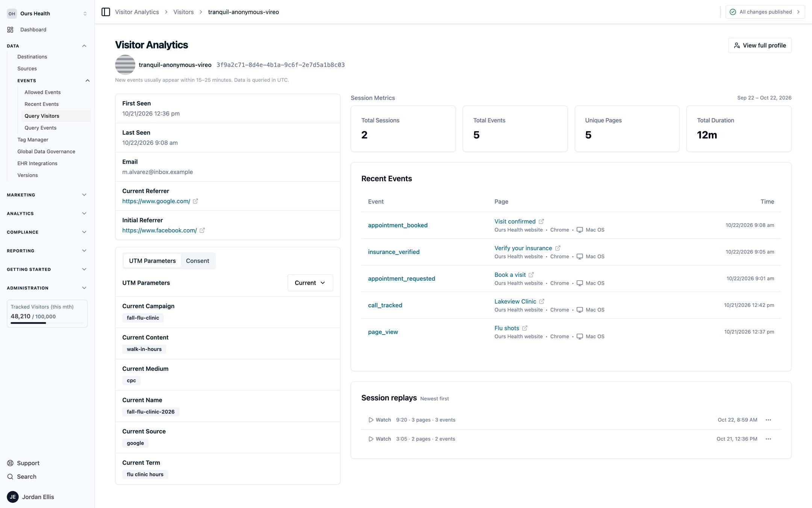The width and height of the screenshot is (812, 508).
Task: Toggle the sidebar panel icon
Action: click(x=106, y=12)
